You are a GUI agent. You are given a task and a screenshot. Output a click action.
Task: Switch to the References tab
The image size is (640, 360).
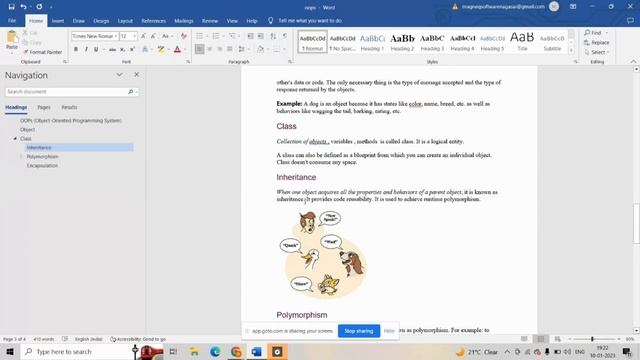pos(153,20)
